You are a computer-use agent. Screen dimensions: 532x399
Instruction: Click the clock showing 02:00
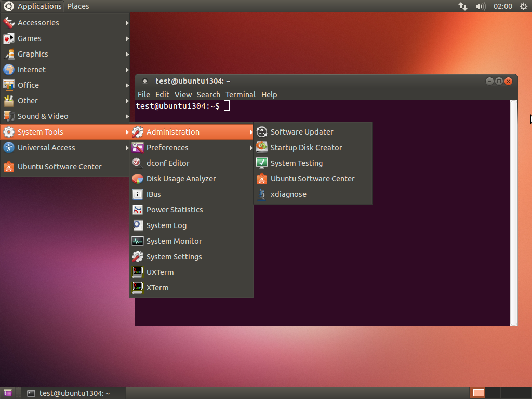click(503, 6)
